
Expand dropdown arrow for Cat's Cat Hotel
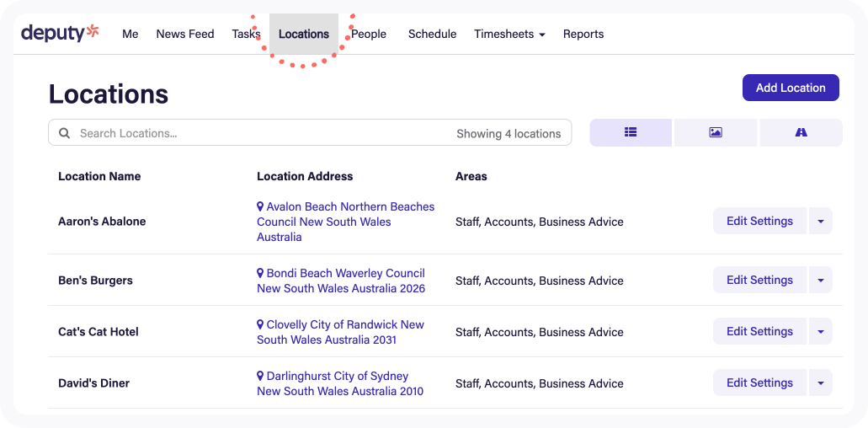coord(820,332)
